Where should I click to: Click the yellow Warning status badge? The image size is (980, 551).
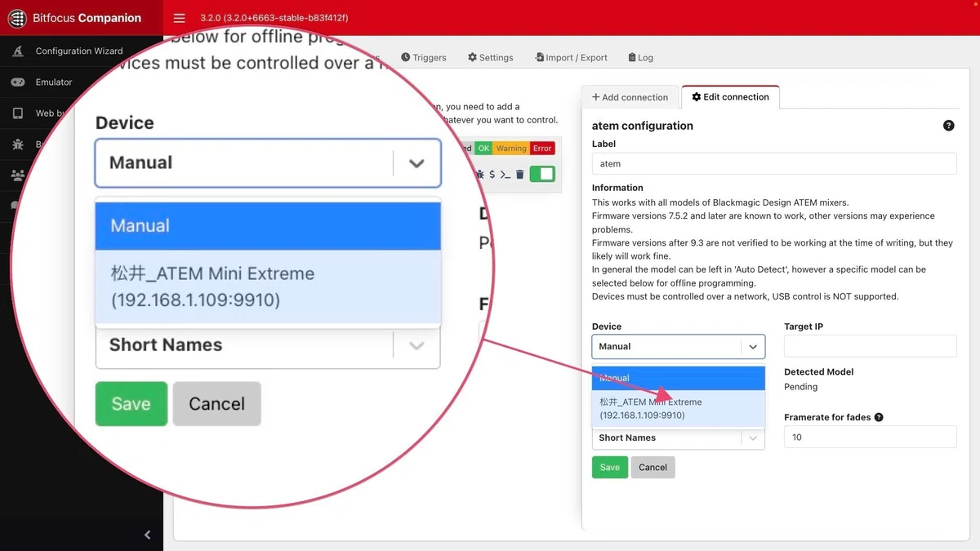(x=511, y=149)
